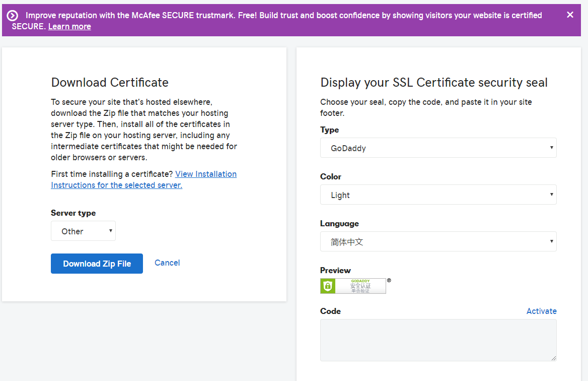The height and width of the screenshot is (381, 588).
Task: Open the Type selector showing GoDaddy
Action: (438, 147)
